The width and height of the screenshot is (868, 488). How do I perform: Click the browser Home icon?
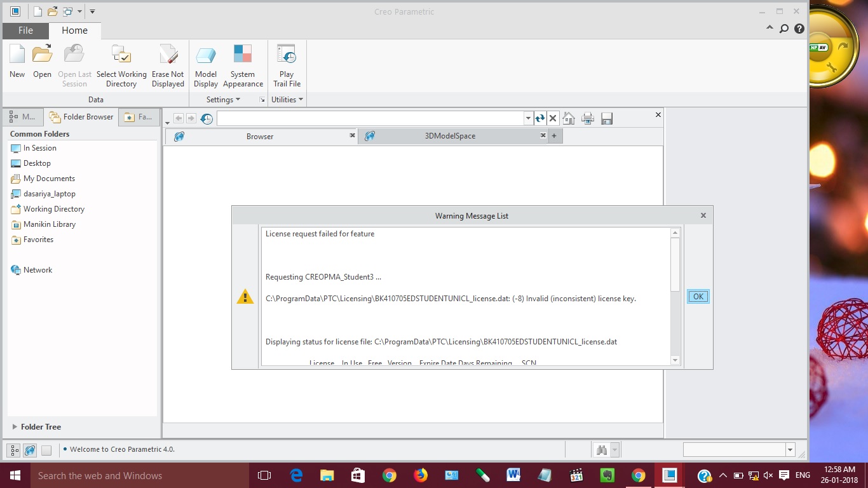tap(569, 118)
